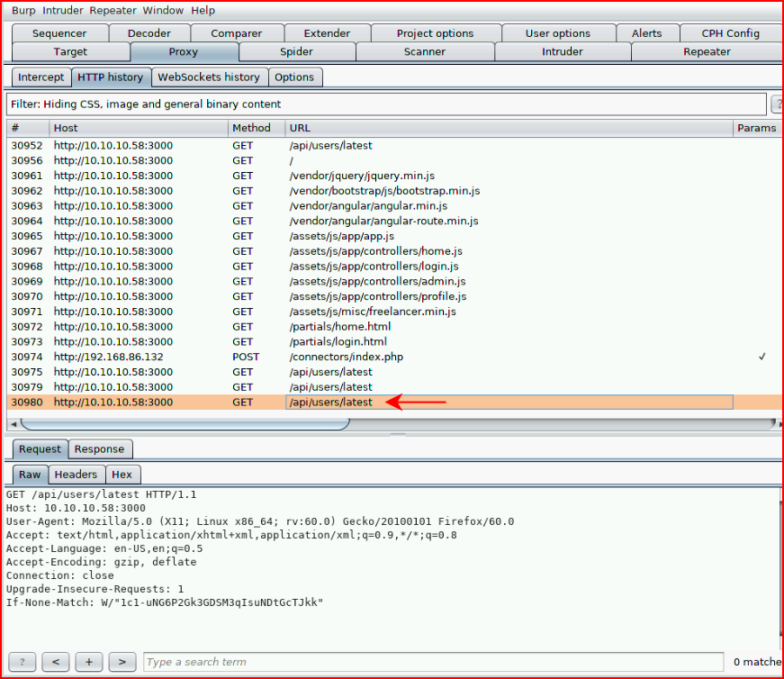
Task: Click the next match > button
Action: click(122, 662)
